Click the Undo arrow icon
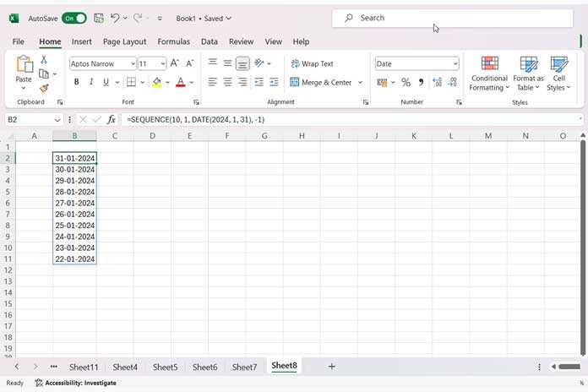Image resolution: width=588 pixels, height=392 pixels. point(115,18)
